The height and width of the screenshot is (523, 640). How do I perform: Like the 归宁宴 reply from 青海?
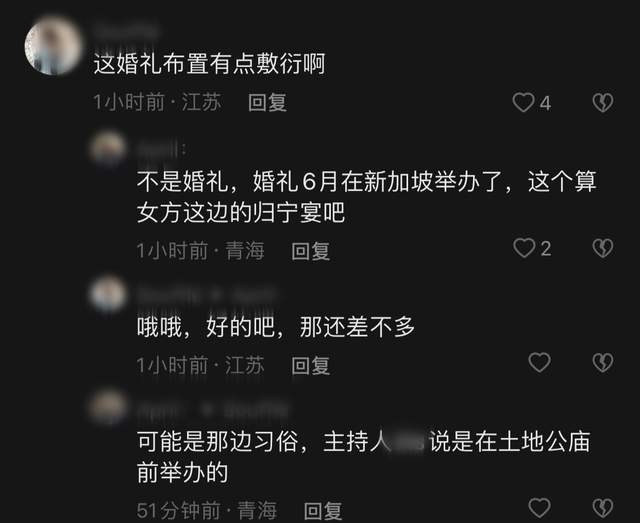(x=524, y=248)
